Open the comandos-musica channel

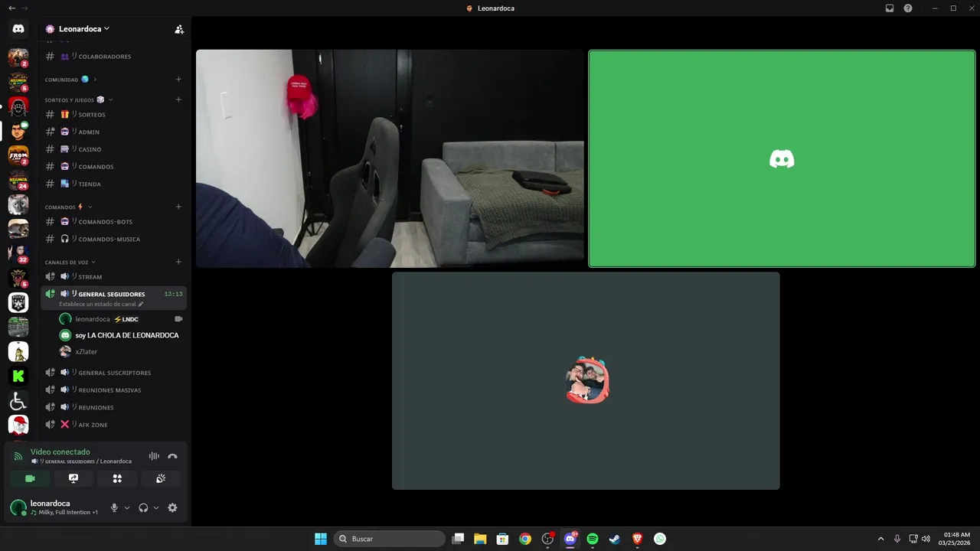coord(113,239)
